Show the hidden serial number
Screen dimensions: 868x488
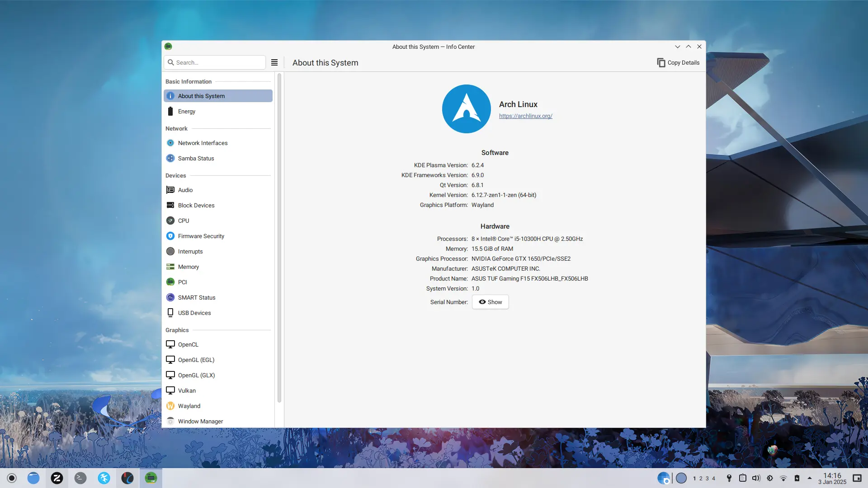coord(491,302)
